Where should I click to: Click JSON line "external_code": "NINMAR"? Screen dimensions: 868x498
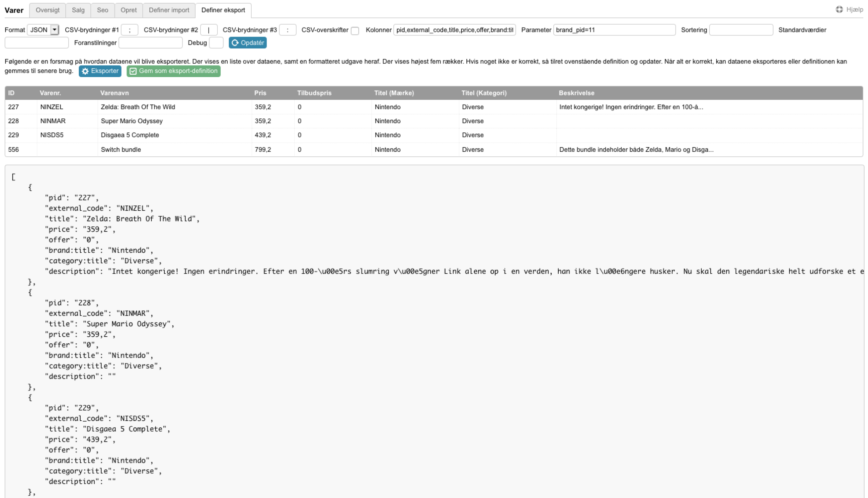coord(99,313)
